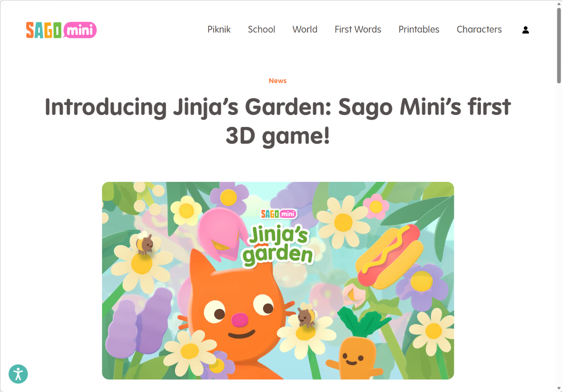The image size is (562, 392).
Task: Click the orange News category link
Action: 278,81
